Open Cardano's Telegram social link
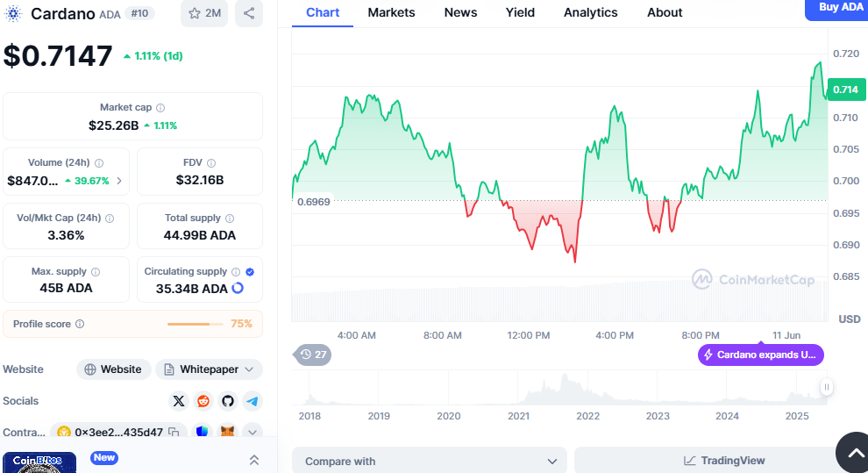The height and width of the screenshot is (473, 868). point(253,401)
